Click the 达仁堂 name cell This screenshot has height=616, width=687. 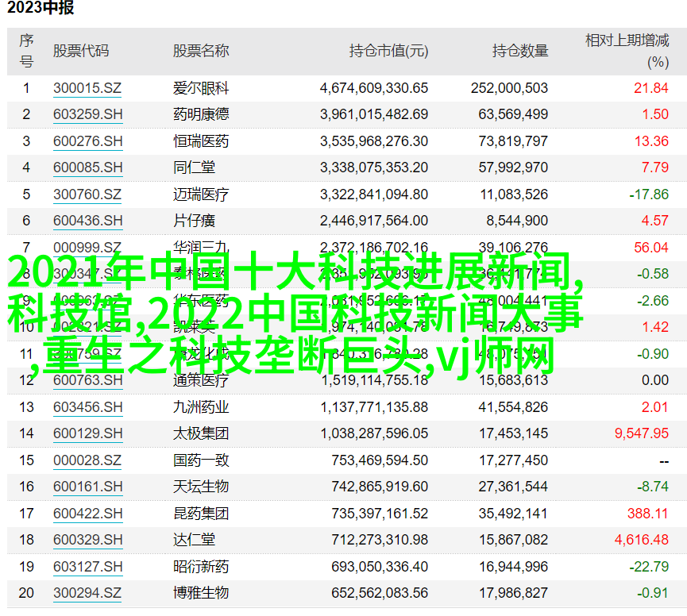pyautogui.click(x=194, y=539)
